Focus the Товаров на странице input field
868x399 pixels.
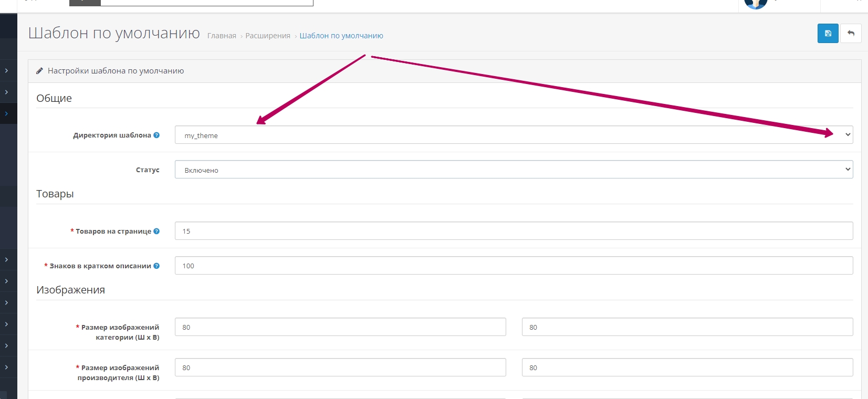514,231
